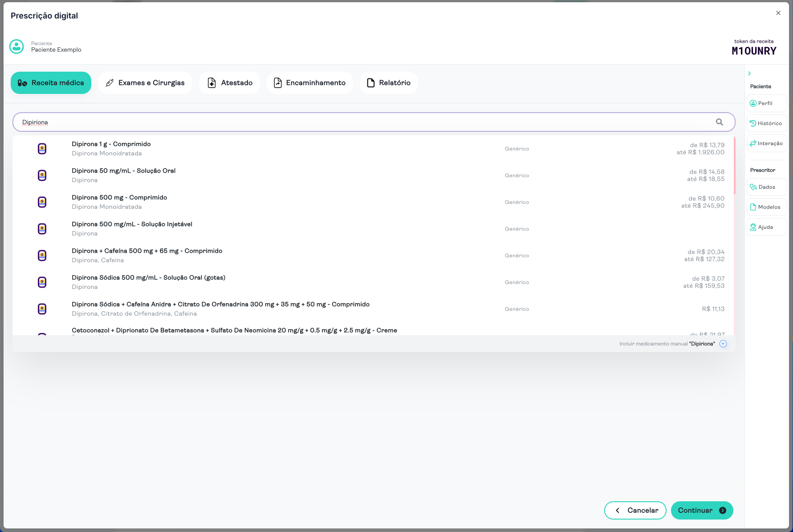Open the Encaminhamento tab
This screenshot has height=532, width=793.
[309, 83]
